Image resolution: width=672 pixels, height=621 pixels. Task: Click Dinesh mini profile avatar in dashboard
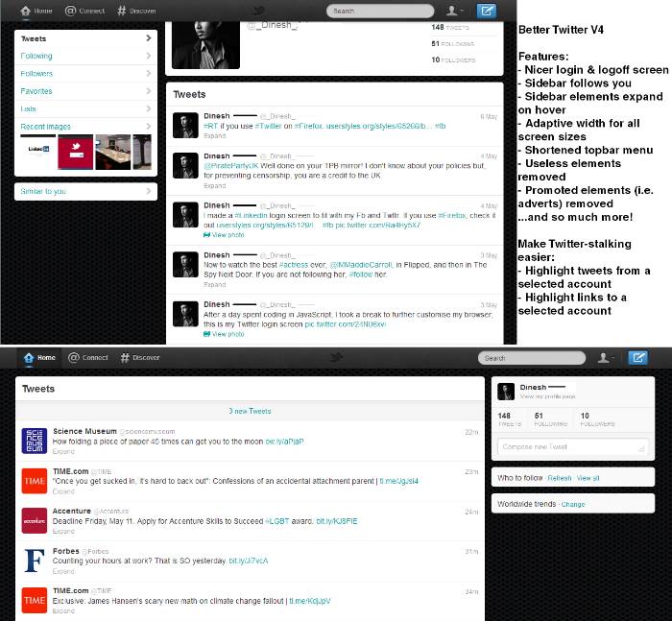506,392
